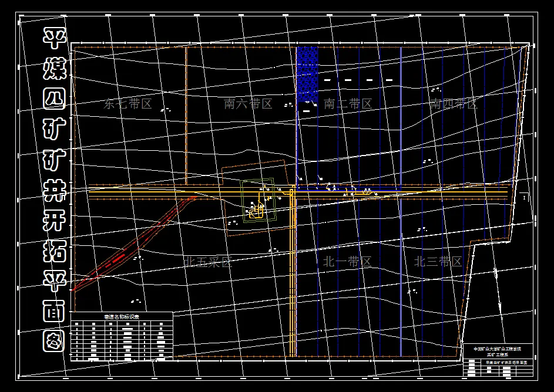The width and height of the screenshot is (554, 392).
Task: Click the 东七带区 zone label
Action: coord(128,104)
